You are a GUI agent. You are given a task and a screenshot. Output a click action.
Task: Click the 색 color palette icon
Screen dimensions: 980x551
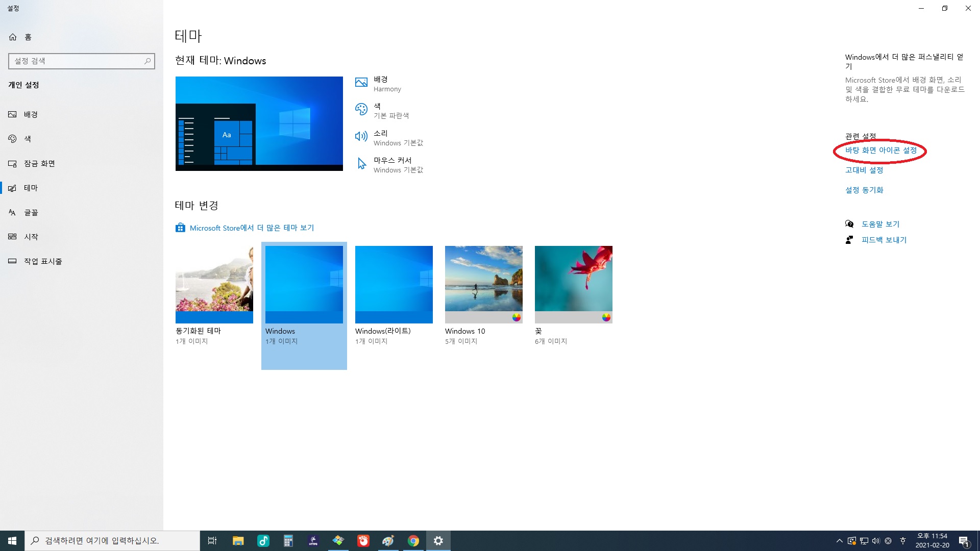tap(361, 109)
